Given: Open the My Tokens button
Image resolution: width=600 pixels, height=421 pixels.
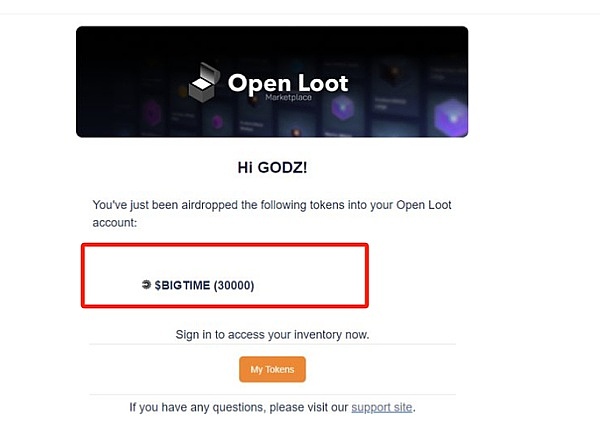Looking at the screenshot, I should pyautogui.click(x=272, y=369).
